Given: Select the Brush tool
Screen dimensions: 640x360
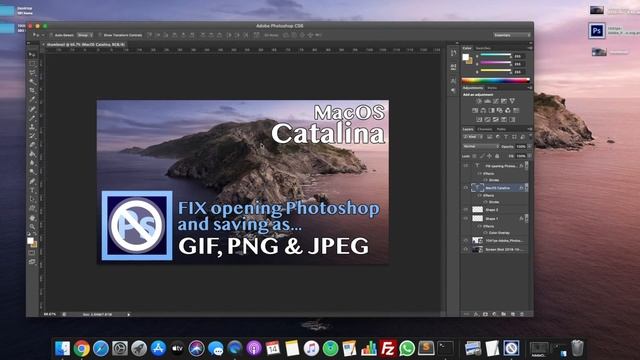Looking at the screenshot, I should tap(32, 118).
